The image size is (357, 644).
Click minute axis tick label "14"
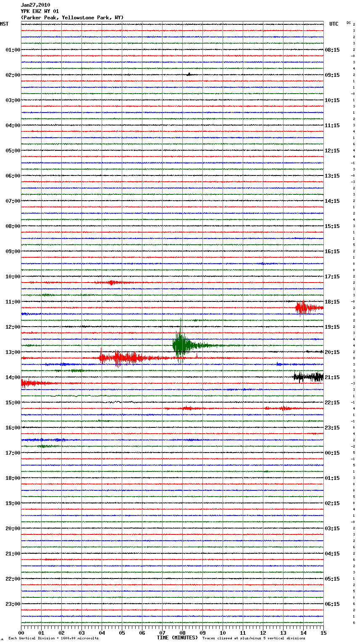(x=303, y=633)
